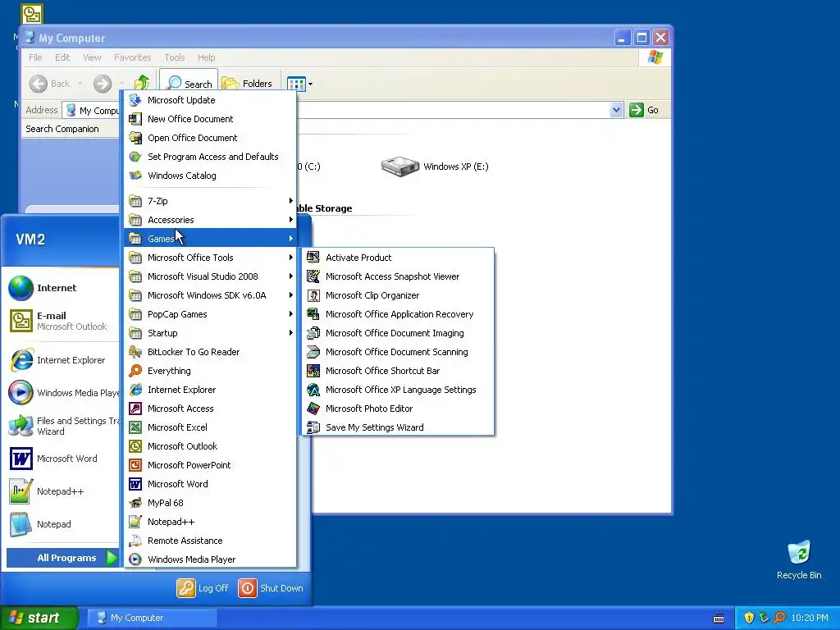The height and width of the screenshot is (630, 840).
Task: Expand the Startup folder
Action: [x=210, y=333]
